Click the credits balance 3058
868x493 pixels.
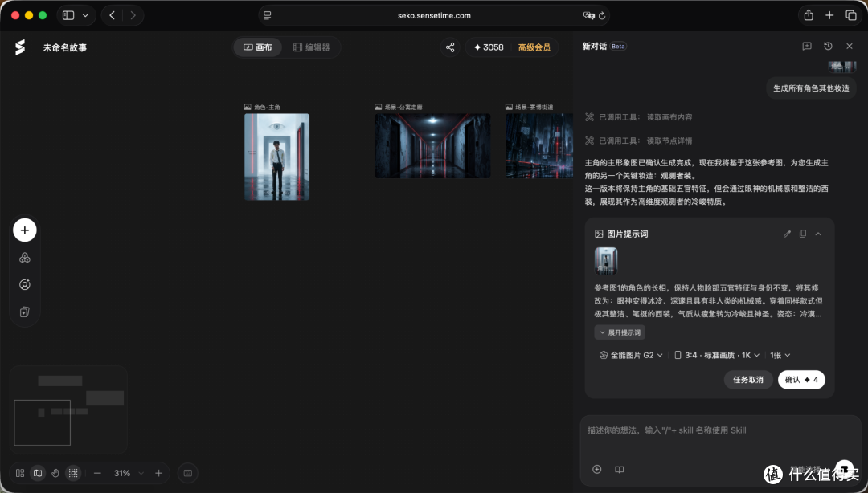point(489,47)
